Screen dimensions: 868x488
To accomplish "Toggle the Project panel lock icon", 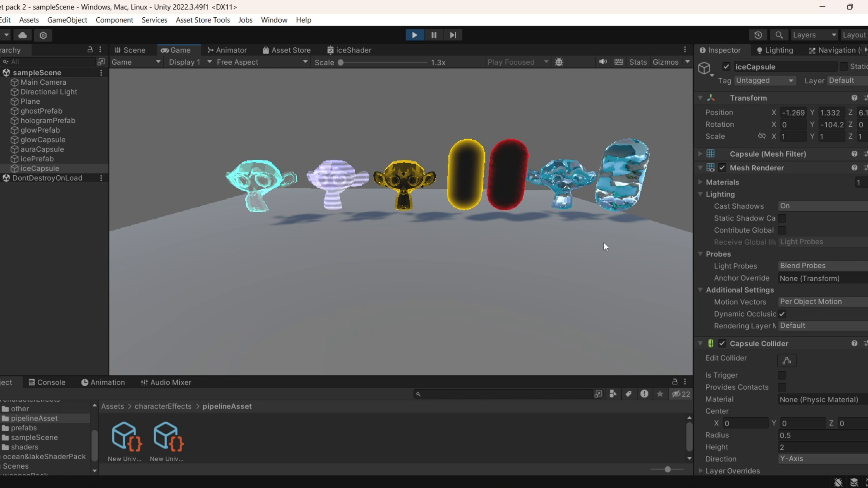I will [675, 382].
